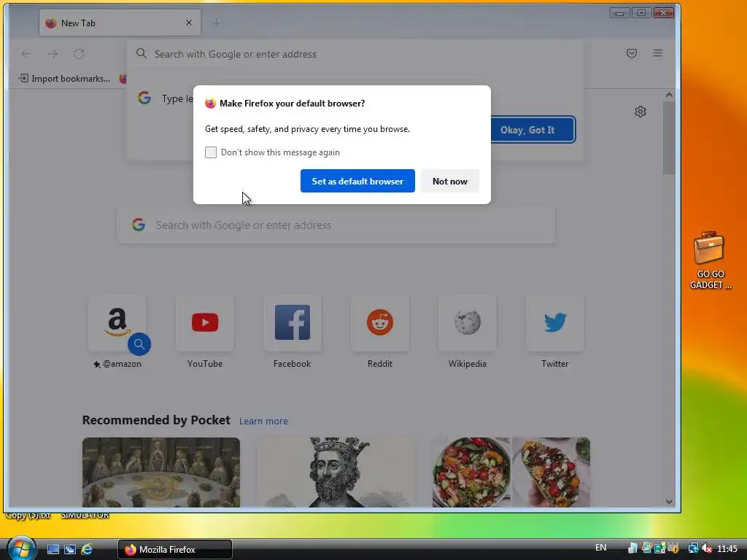Choose Not now in the dialog

[449, 181]
